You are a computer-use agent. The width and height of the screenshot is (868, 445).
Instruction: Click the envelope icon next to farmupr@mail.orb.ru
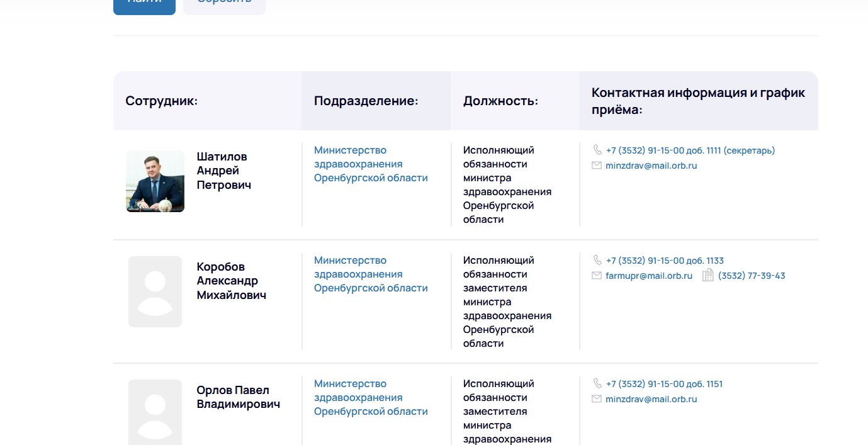597,276
